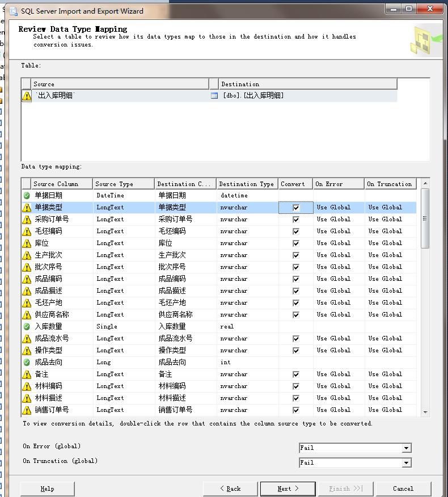
Task: Click green check icon for 入库数量 row
Action: pyautogui.click(x=27, y=327)
